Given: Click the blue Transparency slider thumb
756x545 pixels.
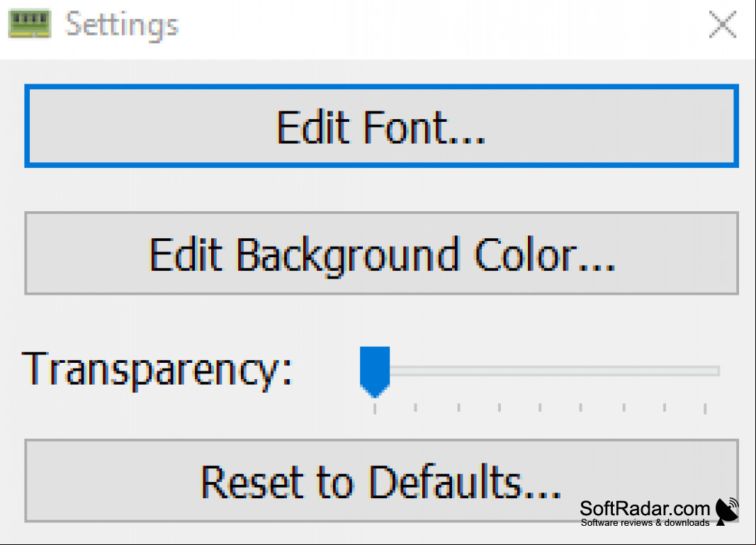Looking at the screenshot, I should [375, 371].
